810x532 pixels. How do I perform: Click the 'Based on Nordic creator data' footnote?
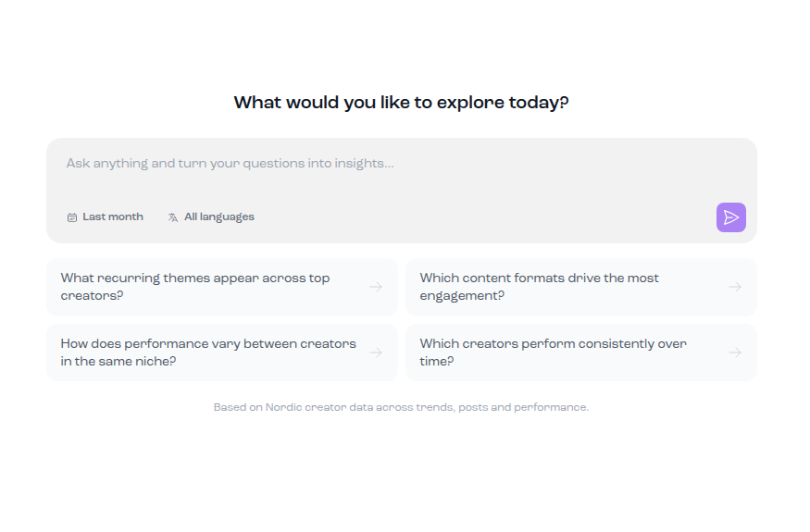pos(402,407)
